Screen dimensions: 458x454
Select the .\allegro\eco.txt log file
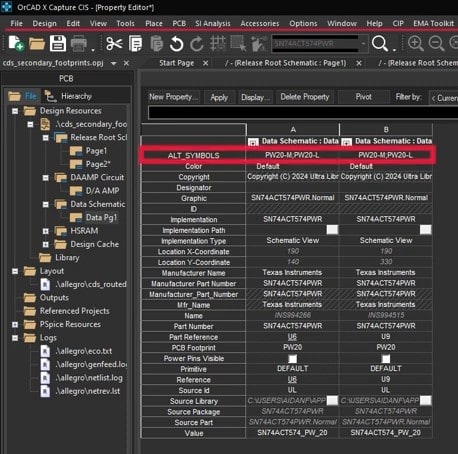pos(83,351)
